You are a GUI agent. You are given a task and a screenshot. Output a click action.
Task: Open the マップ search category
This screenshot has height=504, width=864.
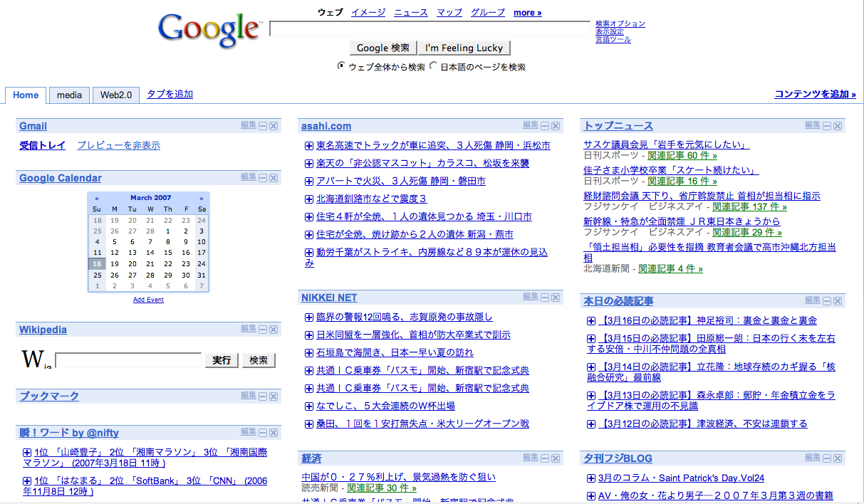pos(449,12)
